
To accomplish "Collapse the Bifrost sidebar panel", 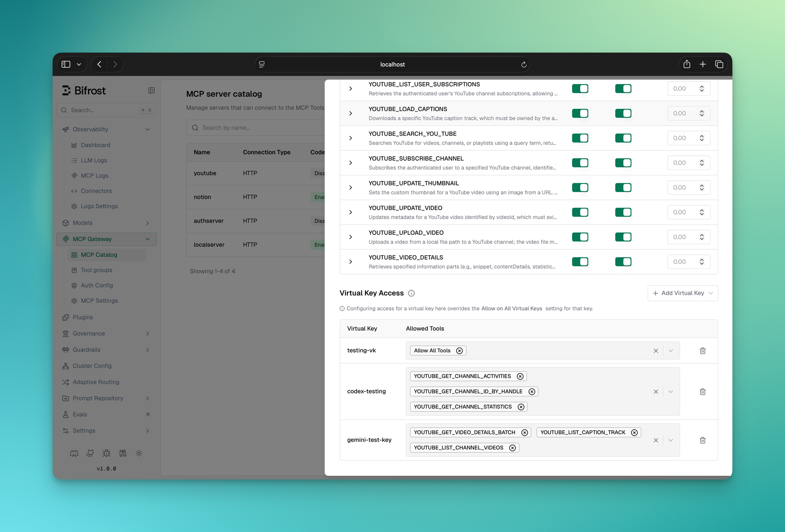I will coord(152,91).
